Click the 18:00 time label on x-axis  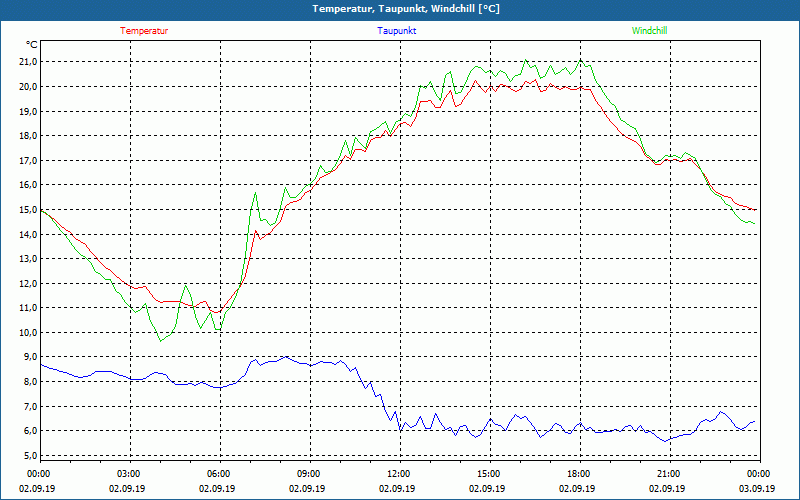tap(578, 474)
